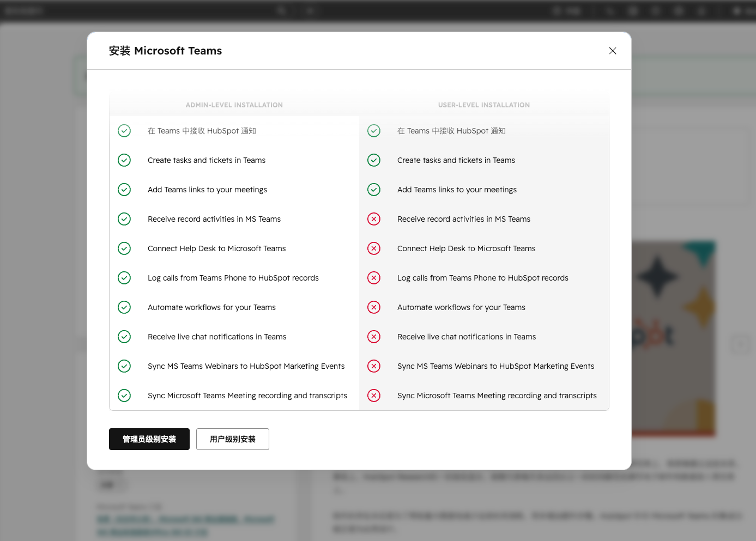756x541 pixels.
Task: Click admin checkmark for 在 Teams 中接收 HubSpot 通知
Action: pos(124,131)
